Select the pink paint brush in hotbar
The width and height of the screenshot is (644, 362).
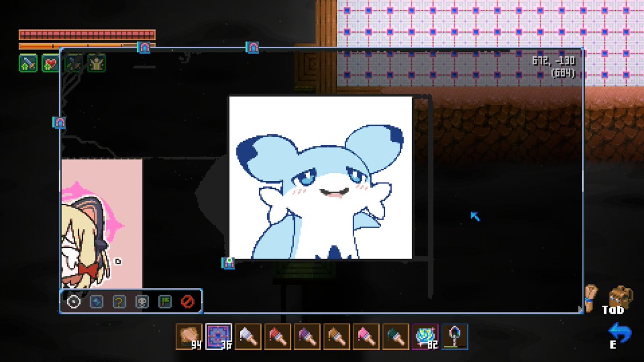pos(366,337)
